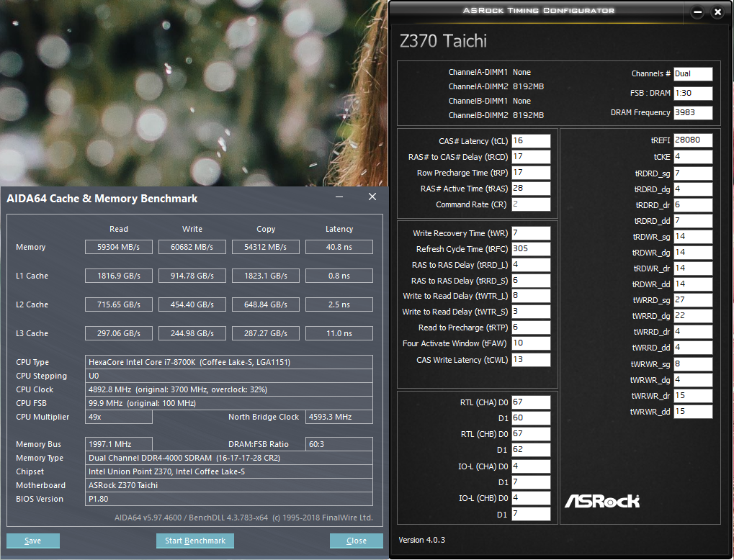The height and width of the screenshot is (560, 734).
Task: Select the DRAM Frequency field
Action: click(x=693, y=112)
